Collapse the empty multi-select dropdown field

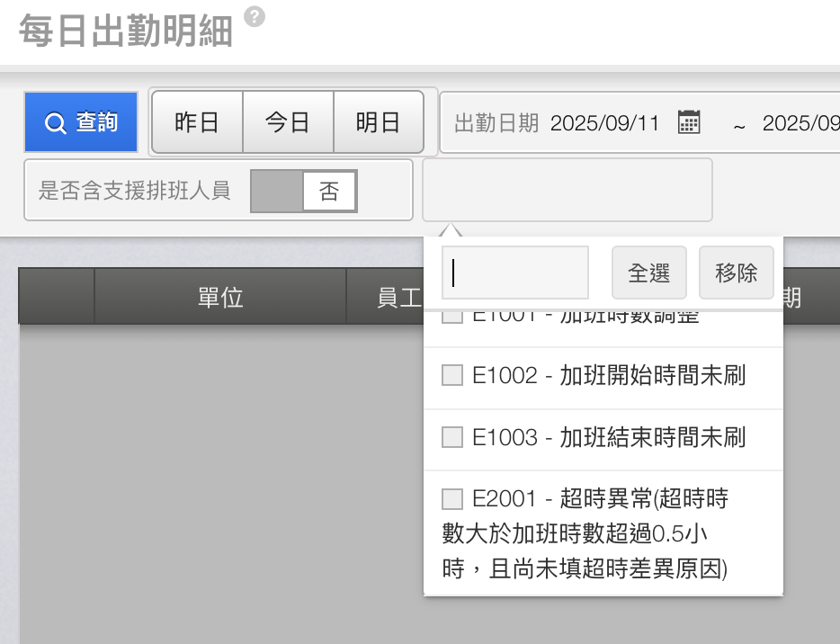[567, 190]
